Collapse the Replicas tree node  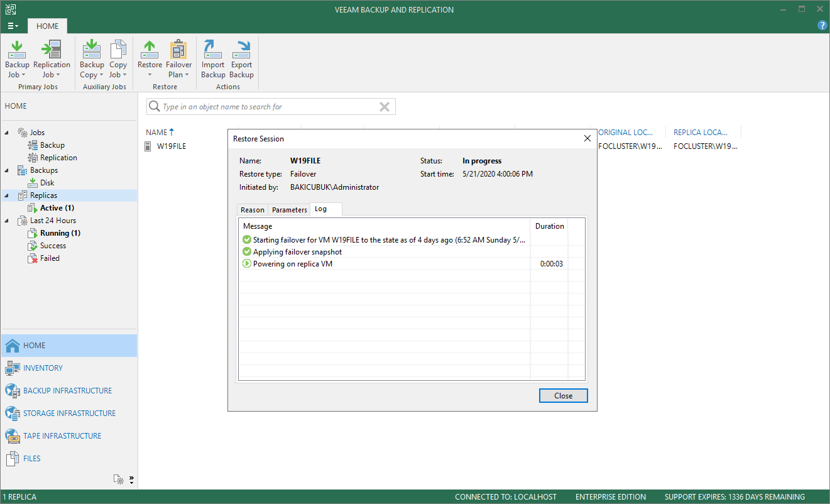click(8, 195)
